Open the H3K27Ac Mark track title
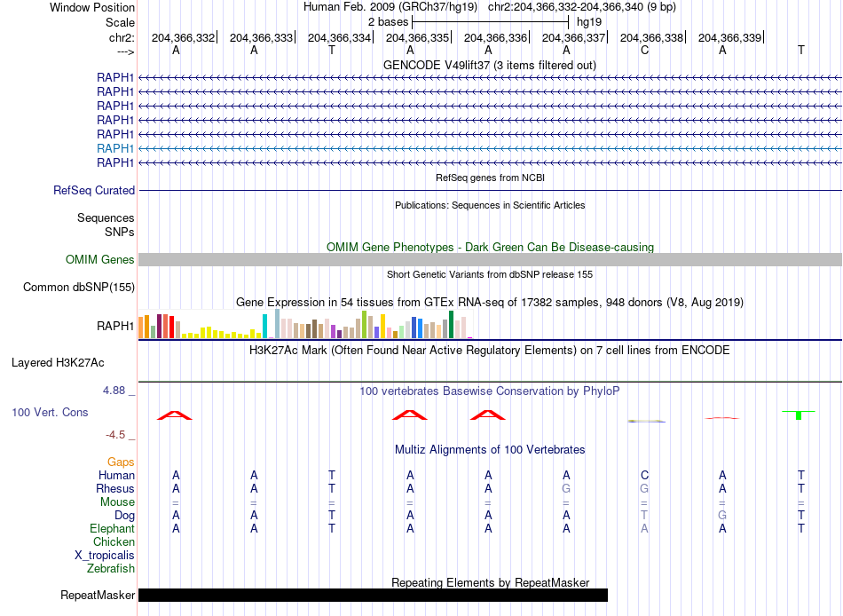This screenshot has width=843, height=616. point(490,351)
